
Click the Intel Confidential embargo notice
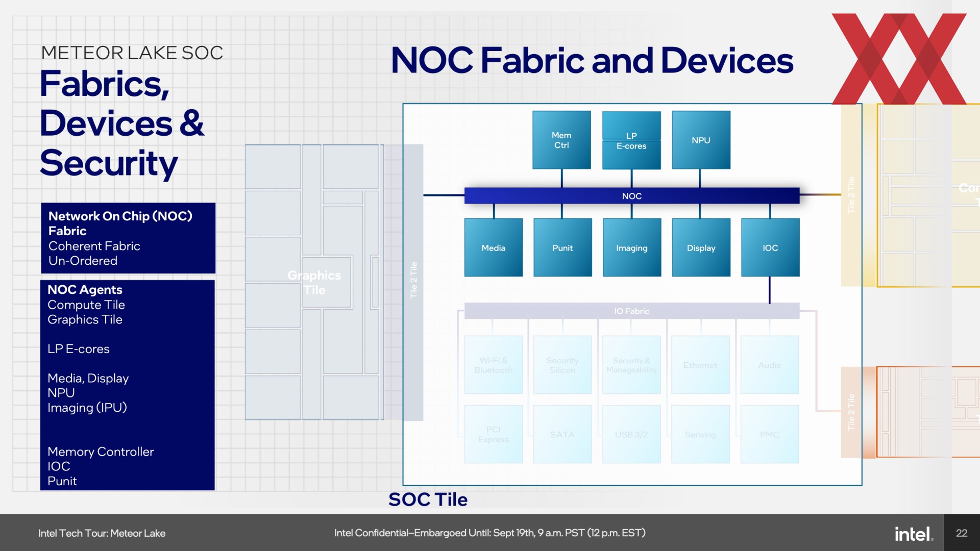pos(490,533)
